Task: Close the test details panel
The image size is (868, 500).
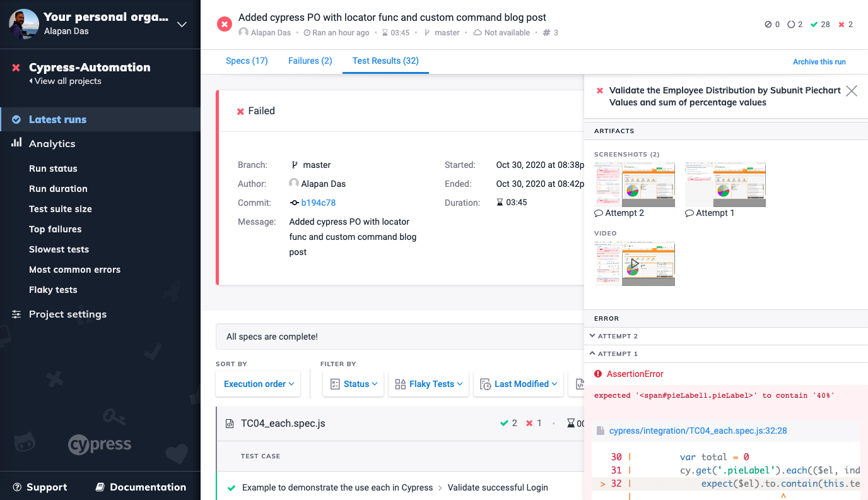Action: coord(851,91)
